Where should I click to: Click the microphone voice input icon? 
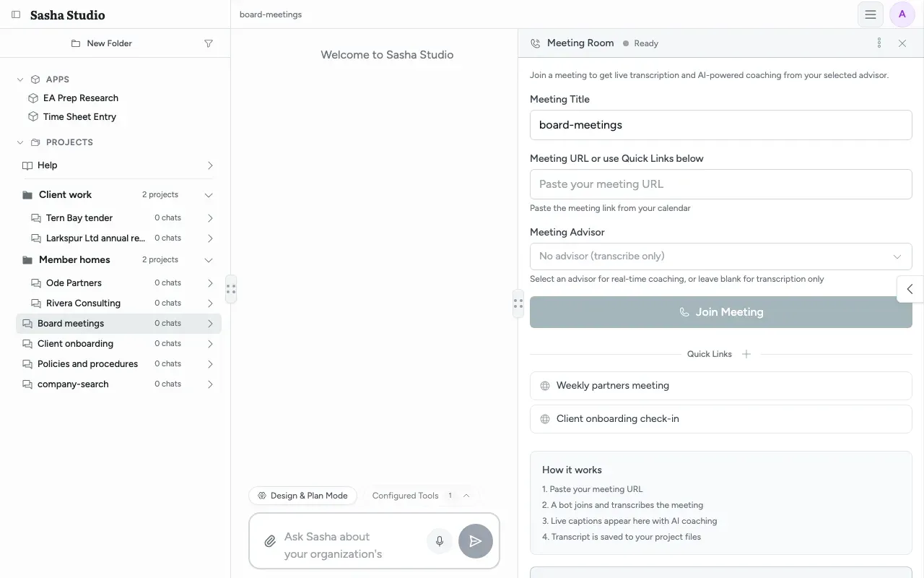439,541
